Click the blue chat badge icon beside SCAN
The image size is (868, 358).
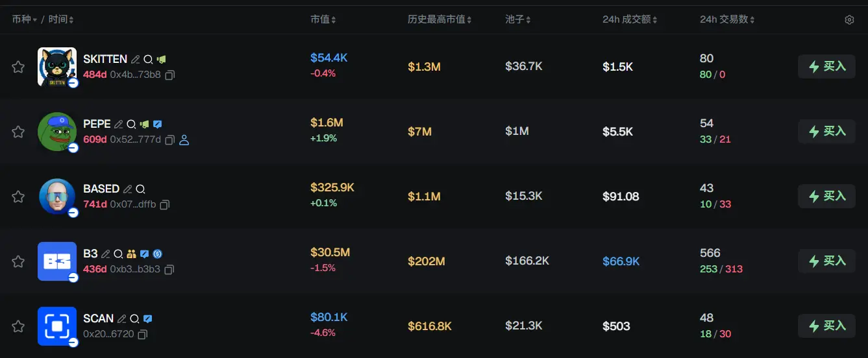pos(148,318)
